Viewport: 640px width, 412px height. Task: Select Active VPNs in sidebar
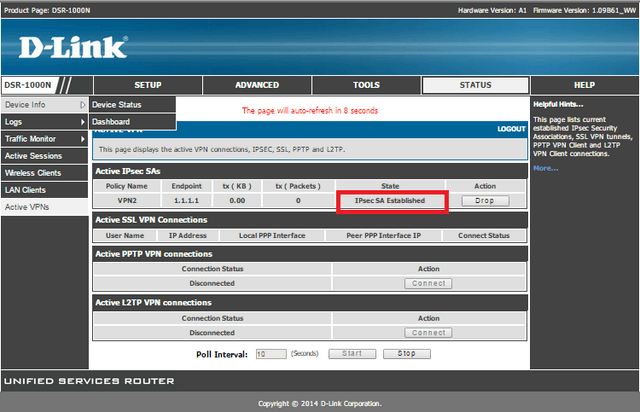44,207
